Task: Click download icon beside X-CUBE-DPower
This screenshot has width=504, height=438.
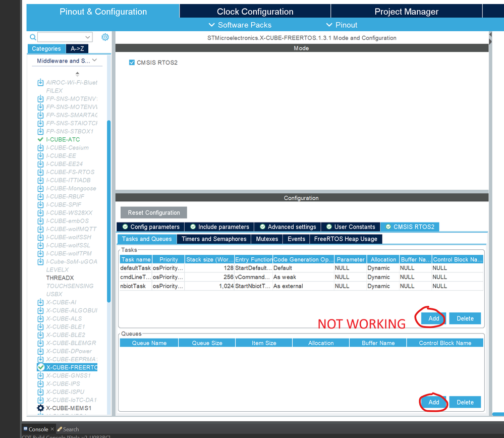Action: coord(40,351)
